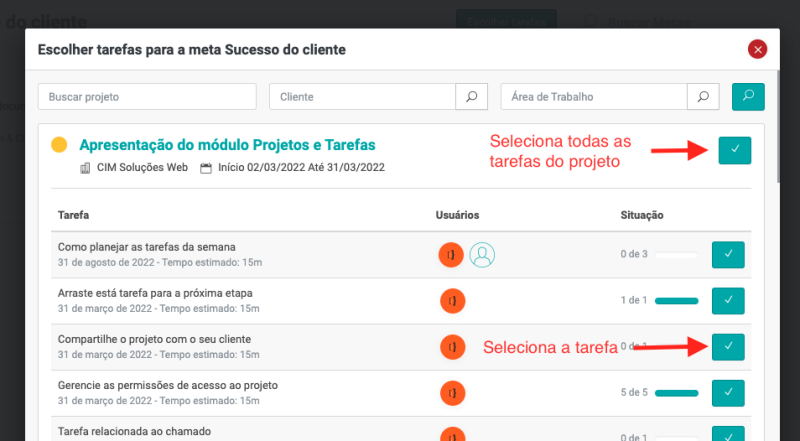Screen dimensions: 800x441
Task: Click the Cliente input field
Action: (x=362, y=97)
